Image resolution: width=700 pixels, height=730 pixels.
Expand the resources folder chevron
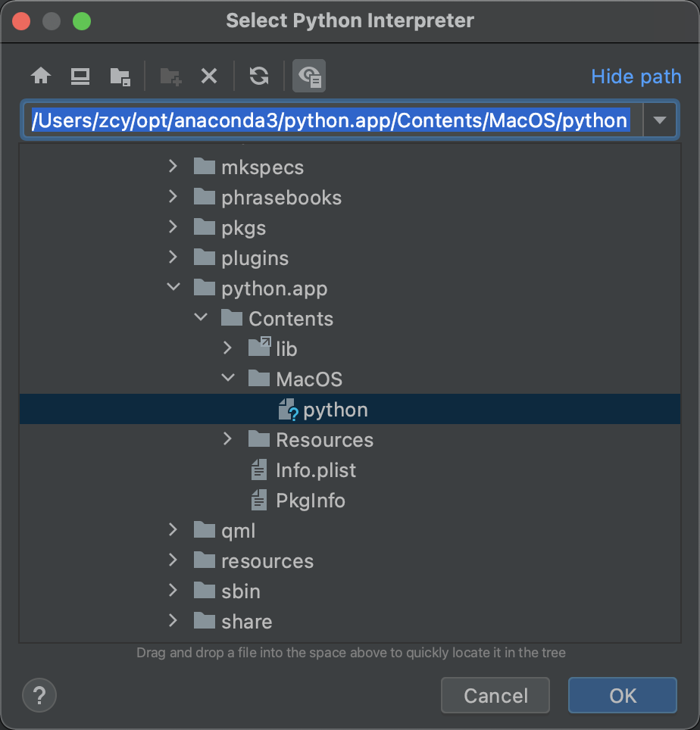coord(173,560)
